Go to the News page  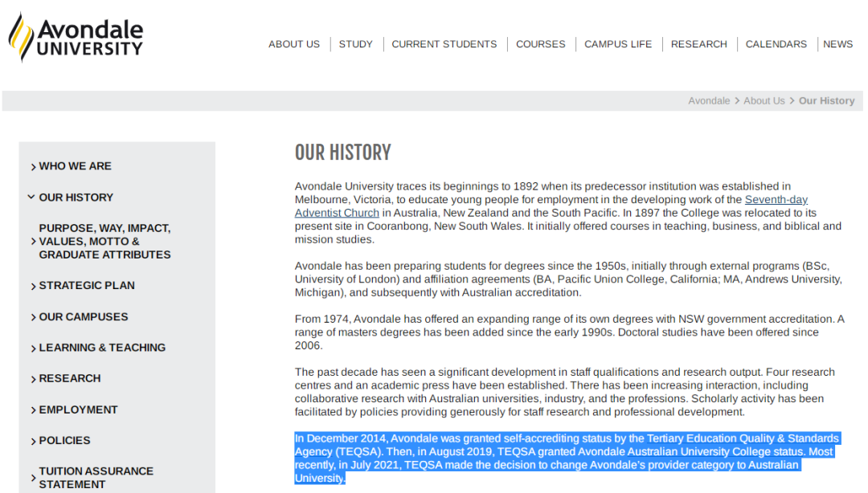837,44
